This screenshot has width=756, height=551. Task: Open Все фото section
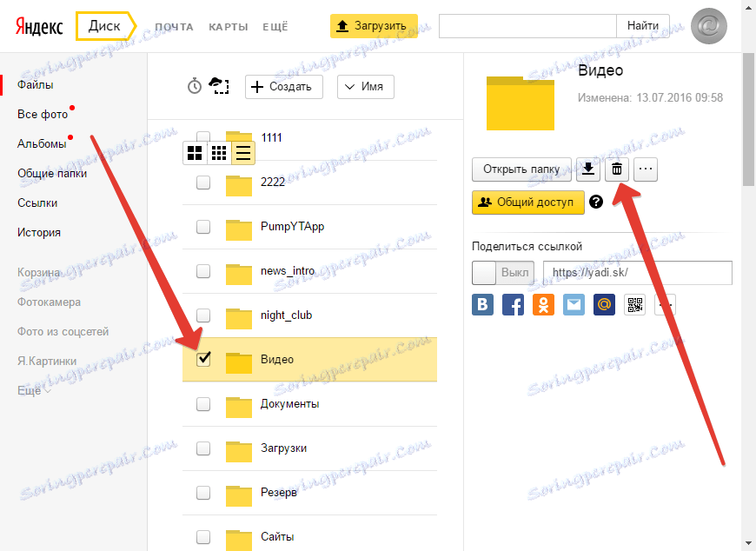coord(43,114)
